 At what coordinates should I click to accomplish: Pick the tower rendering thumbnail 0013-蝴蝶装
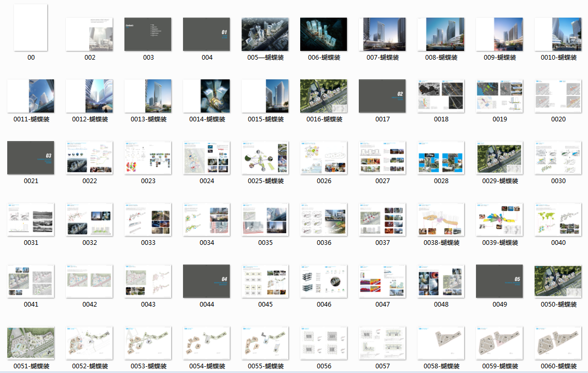point(148,96)
